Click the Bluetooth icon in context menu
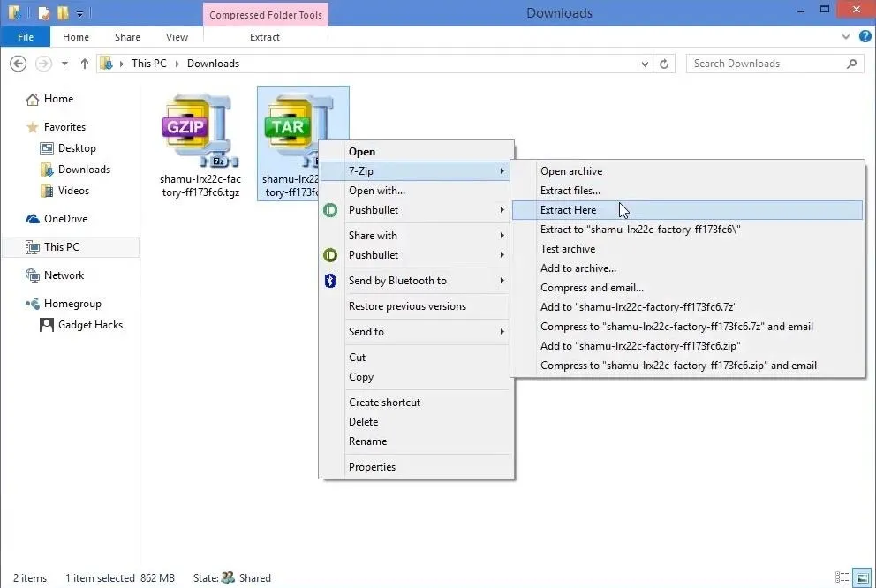The height and width of the screenshot is (588, 876). [330, 281]
